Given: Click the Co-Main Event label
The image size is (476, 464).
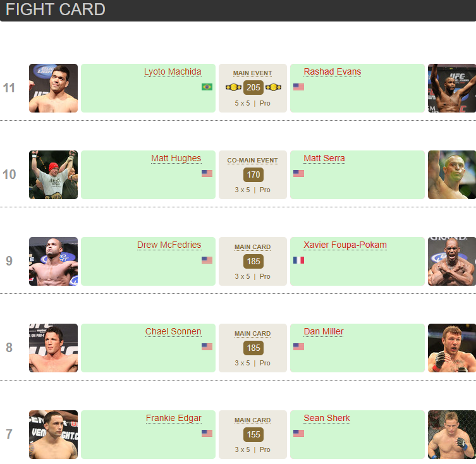Looking at the screenshot, I should (253, 161).
